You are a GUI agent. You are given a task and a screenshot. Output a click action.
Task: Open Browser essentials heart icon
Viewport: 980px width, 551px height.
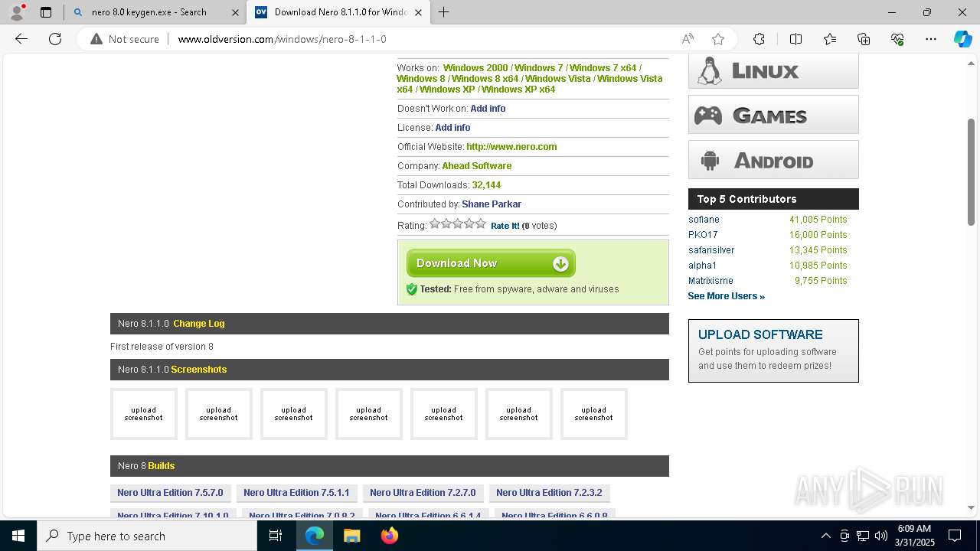coord(897,39)
